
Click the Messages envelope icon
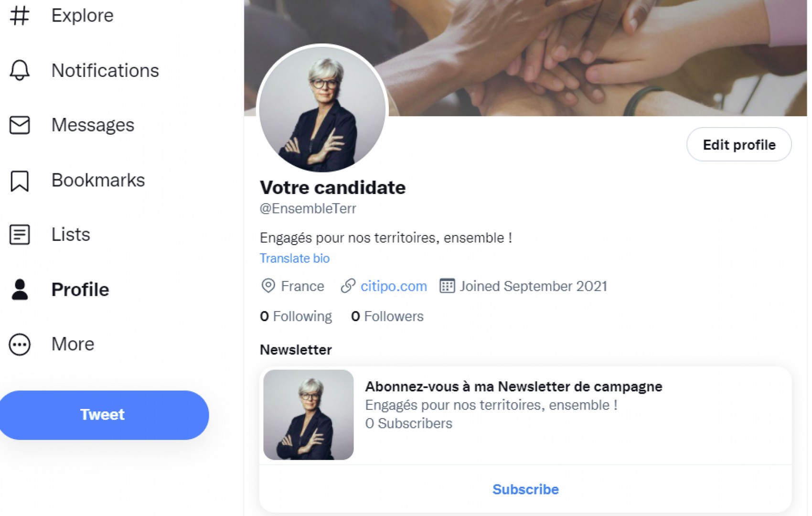click(x=20, y=125)
